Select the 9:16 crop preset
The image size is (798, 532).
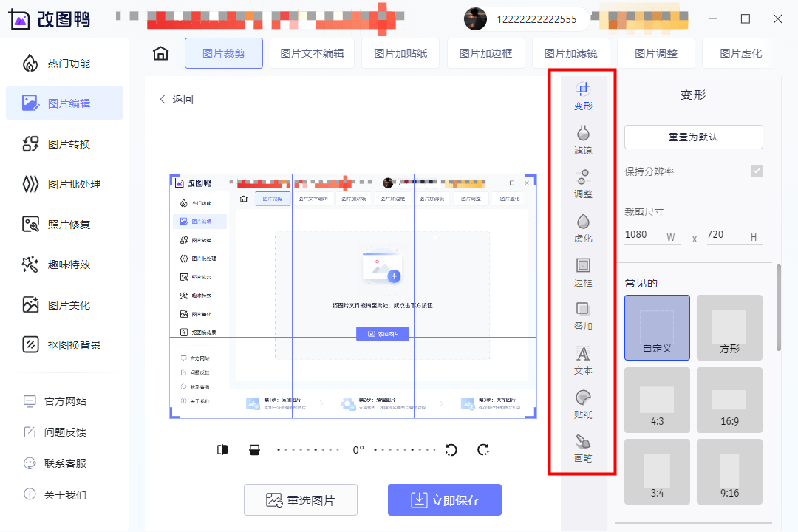(729, 472)
